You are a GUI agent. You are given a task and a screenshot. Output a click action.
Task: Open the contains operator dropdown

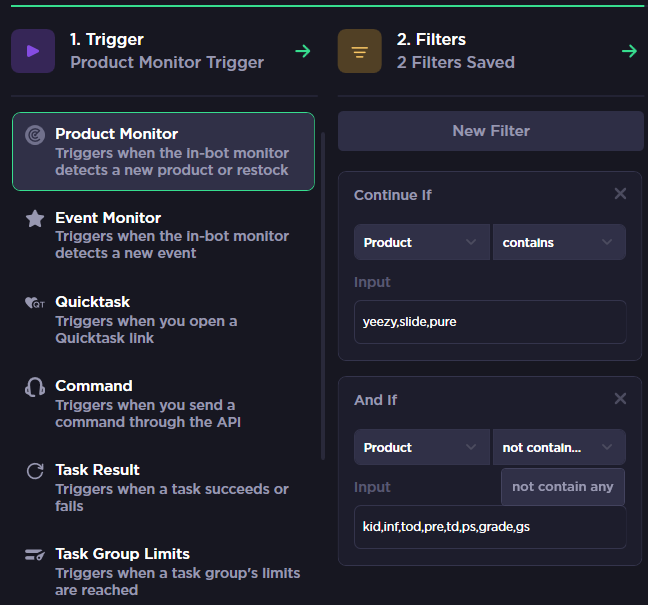(559, 242)
